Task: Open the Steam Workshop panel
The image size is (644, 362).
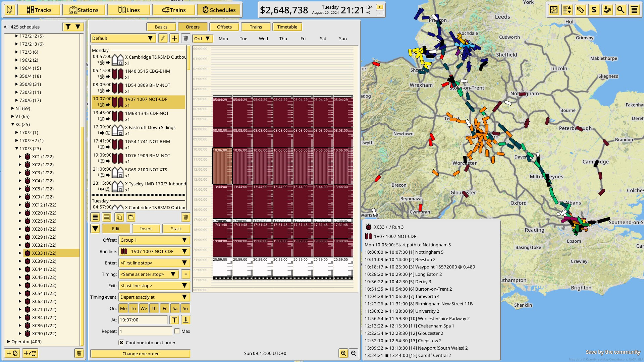Action: [x=607, y=10]
